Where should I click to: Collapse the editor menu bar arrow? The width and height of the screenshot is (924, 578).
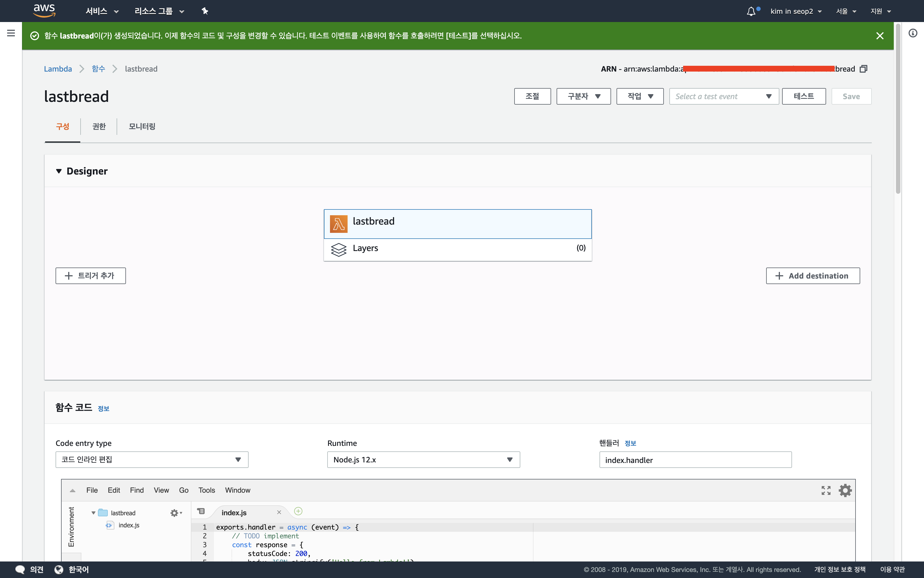click(x=73, y=490)
